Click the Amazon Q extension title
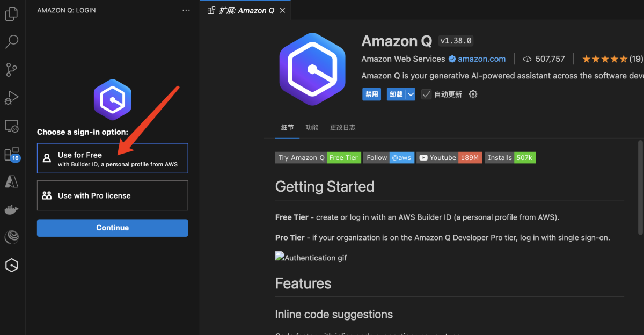644x335 pixels. point(397,41)
